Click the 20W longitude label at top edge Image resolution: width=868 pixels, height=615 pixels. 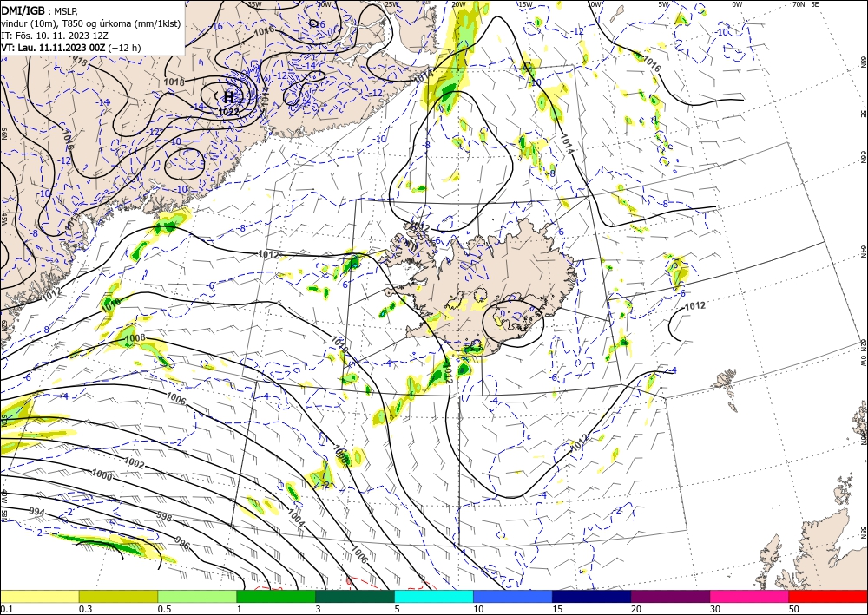[x=458, y=4]
